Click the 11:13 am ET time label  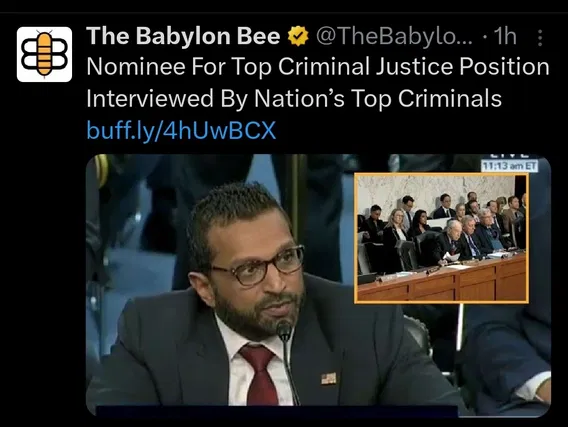[x=509, y=166]
